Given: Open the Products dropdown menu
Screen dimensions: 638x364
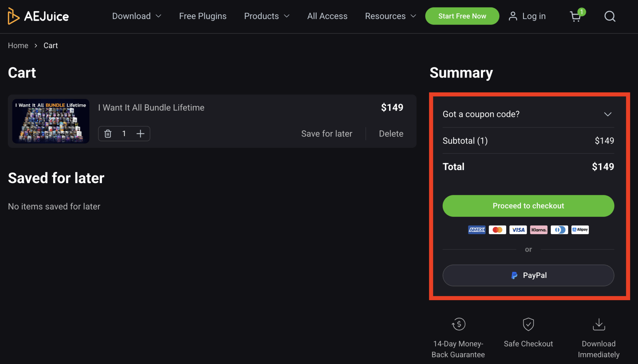Looking at the screenshot, I should tap(267, 16).
